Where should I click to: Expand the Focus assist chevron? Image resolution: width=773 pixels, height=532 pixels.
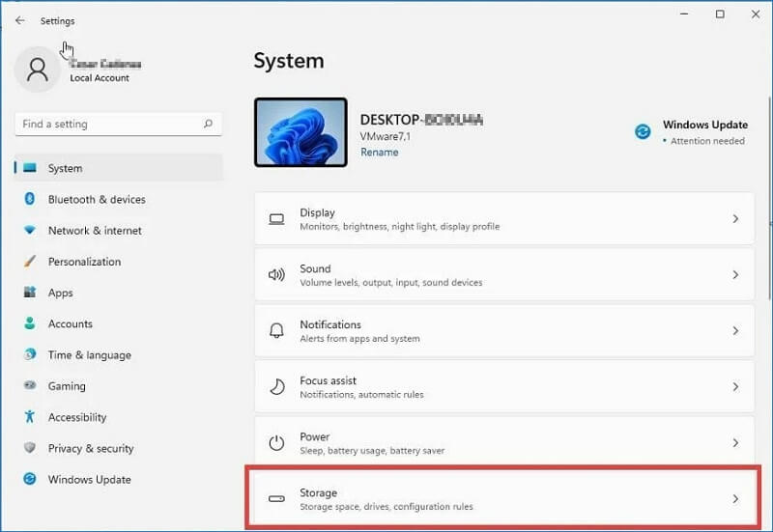click(735, 386)
